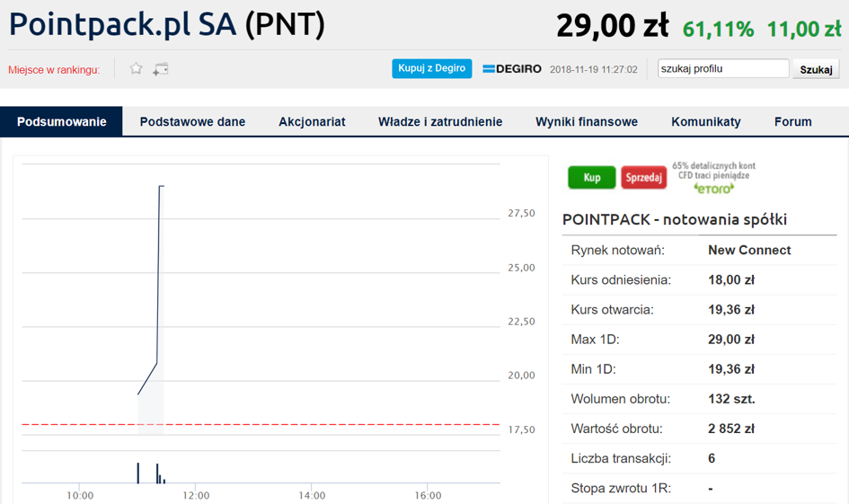849x504 pixels.
Task: Open the Akcjonariat tab
Action: point(312,122)
